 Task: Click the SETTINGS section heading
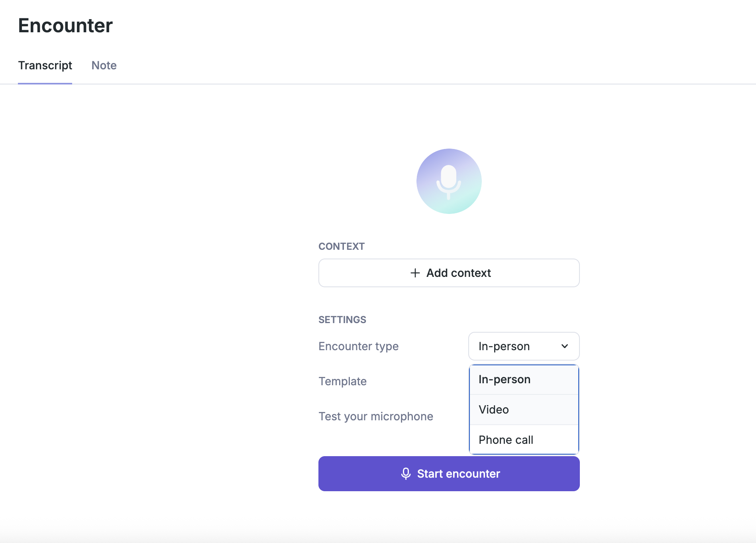point(342,320)
